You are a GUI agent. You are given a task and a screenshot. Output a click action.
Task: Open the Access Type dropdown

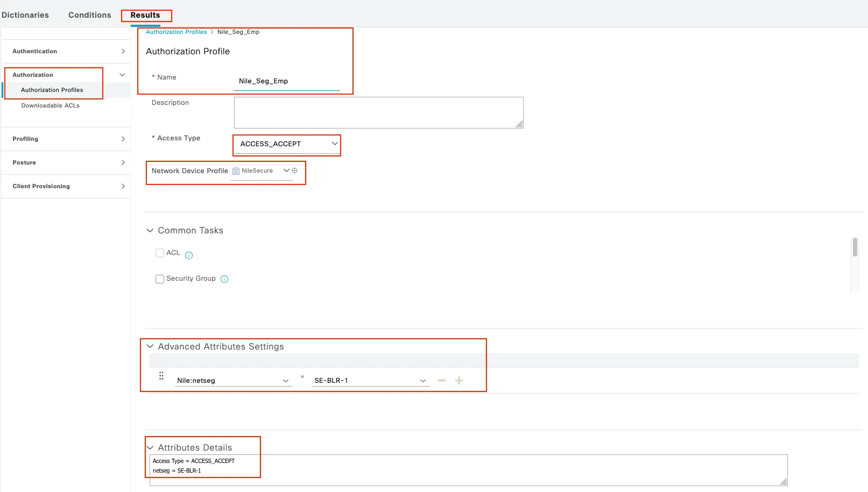[x=287, y=144]
